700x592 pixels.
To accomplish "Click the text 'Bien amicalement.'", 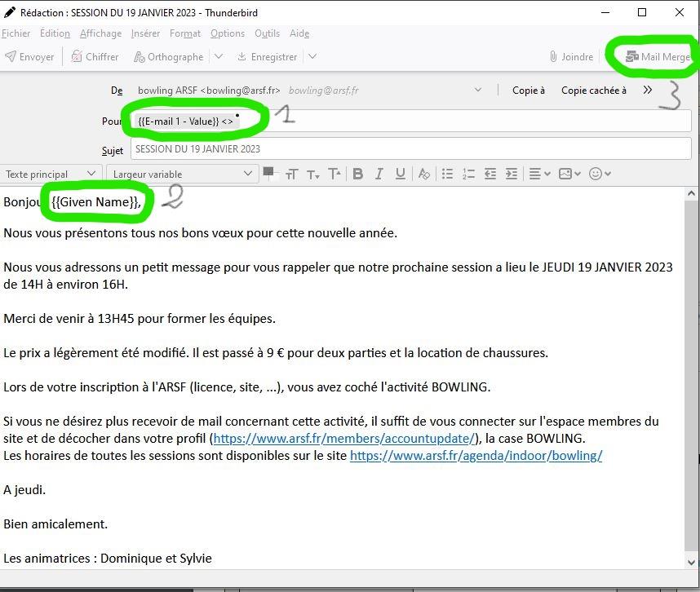I will tap(55, 524).
